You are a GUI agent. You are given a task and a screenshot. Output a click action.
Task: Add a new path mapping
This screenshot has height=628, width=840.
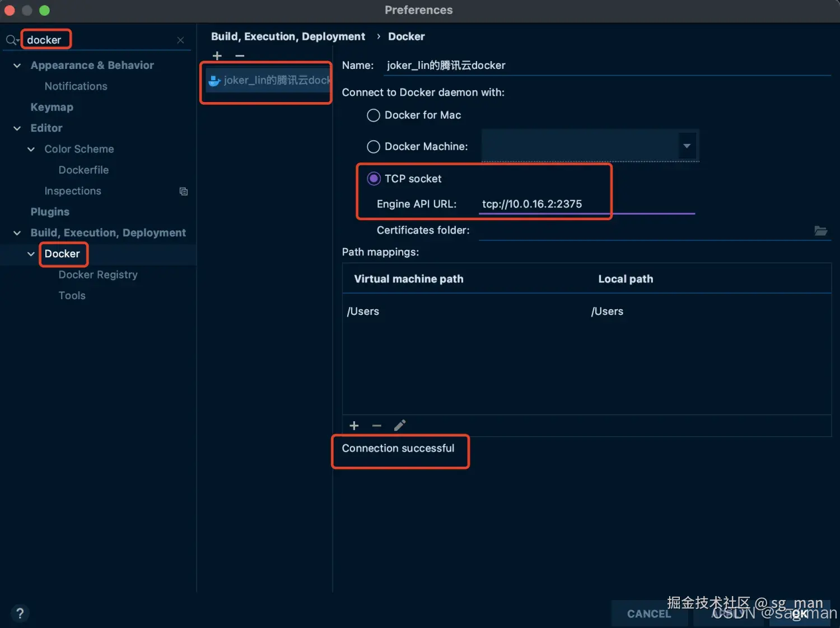(x=354, y=426)
